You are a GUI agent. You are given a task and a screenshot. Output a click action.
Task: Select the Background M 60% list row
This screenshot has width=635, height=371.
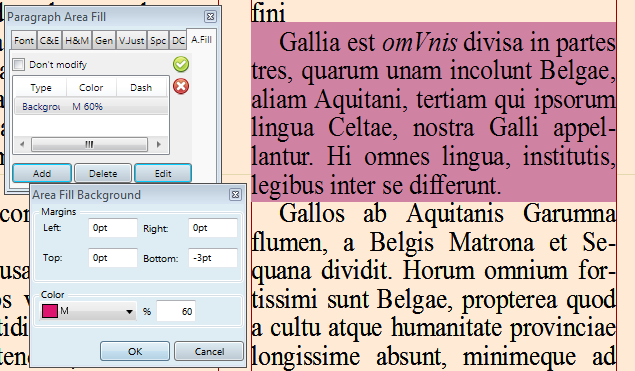point(91,107)
